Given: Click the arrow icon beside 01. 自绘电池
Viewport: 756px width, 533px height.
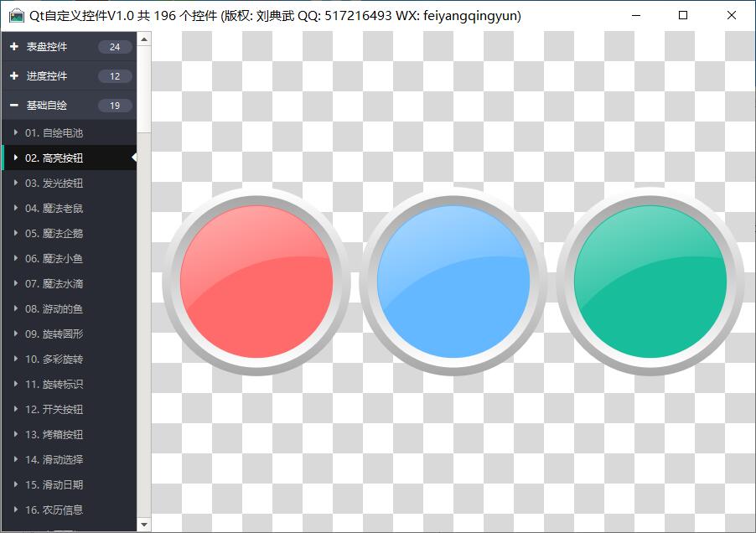Looking at the screenshot, I should (x=15, y=132).
